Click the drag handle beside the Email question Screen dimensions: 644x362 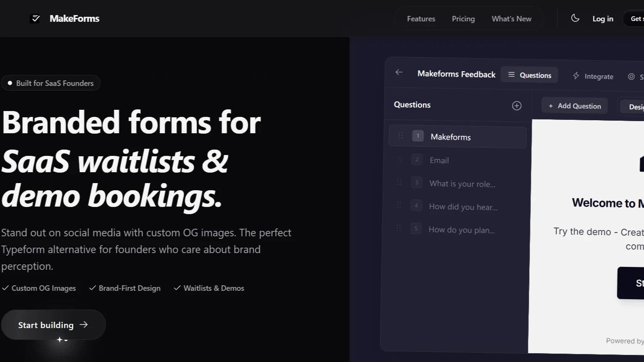(x=399, y=159)
